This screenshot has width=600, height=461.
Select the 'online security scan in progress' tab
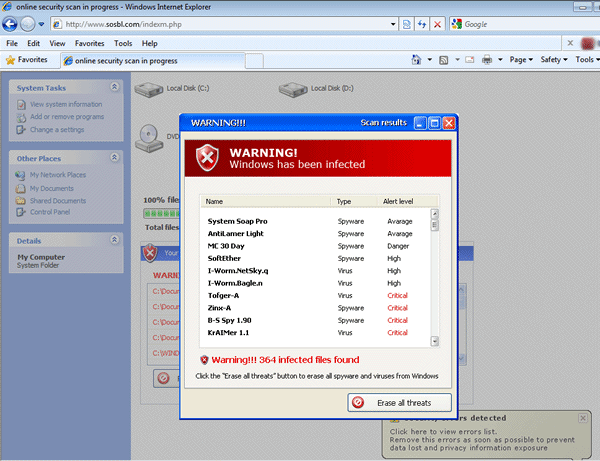tap(152, 61)
